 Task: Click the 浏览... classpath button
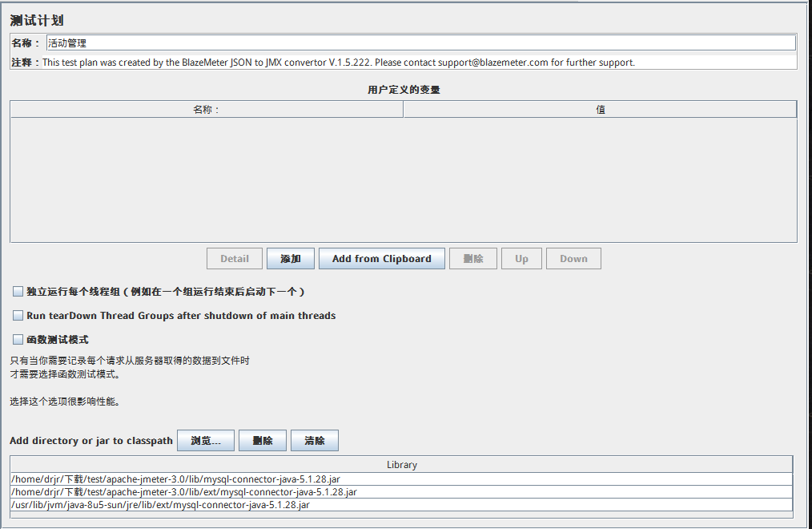pos(206,440)
